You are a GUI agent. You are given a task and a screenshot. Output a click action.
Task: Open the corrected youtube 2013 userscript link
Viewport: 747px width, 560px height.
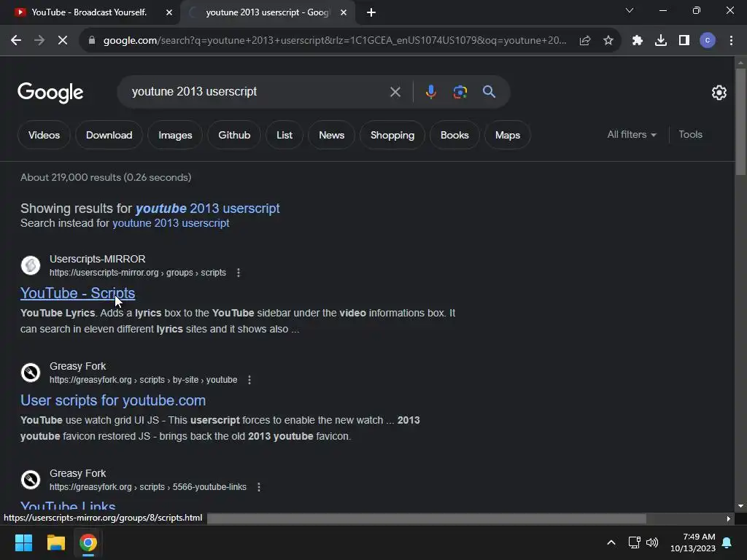click(208, 209)
